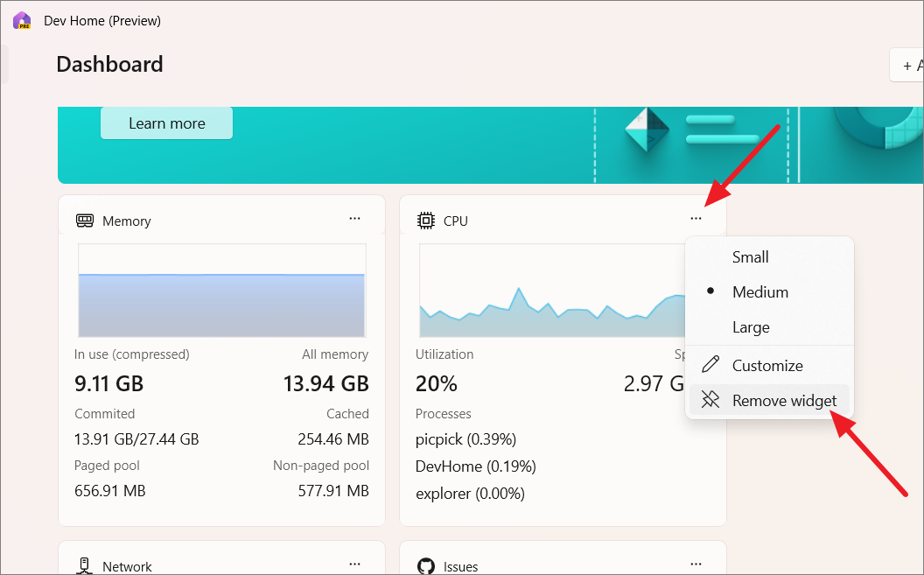The width and height of the screenshot is (924, 575).
Task: Click the memory usage progress bar
Action: click(x=221, y=291)
